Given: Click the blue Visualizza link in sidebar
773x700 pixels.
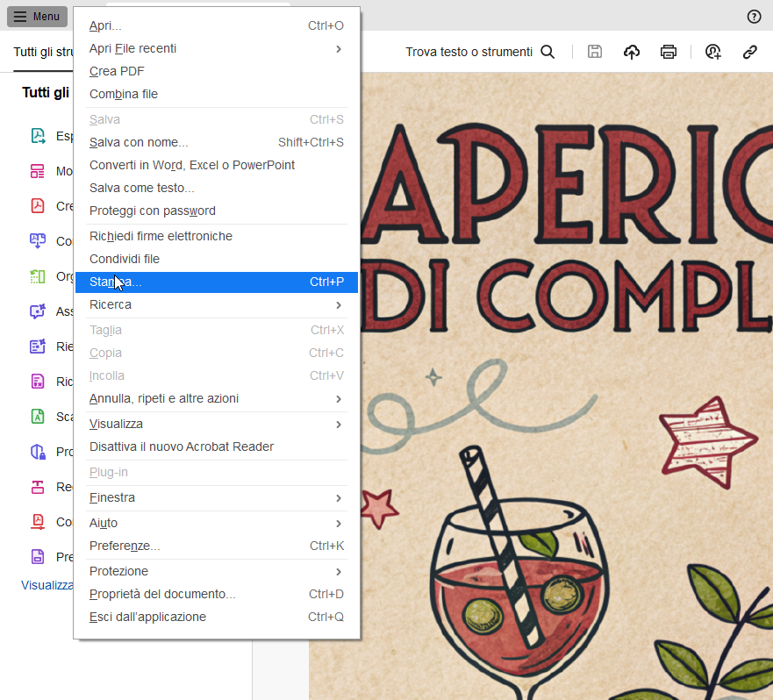Looking at the screenshot, I should pyautogui.click(x=47, y=584).
